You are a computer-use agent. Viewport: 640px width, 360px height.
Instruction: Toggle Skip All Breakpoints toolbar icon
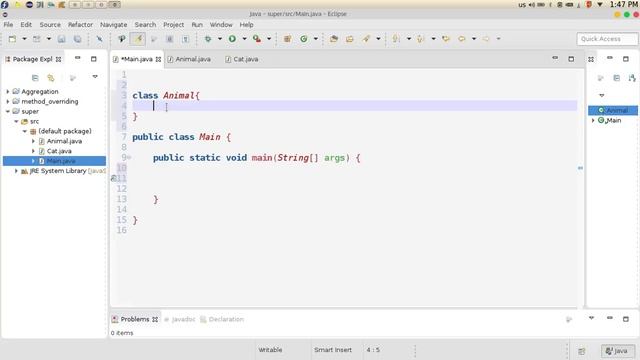tap(99, 39)
